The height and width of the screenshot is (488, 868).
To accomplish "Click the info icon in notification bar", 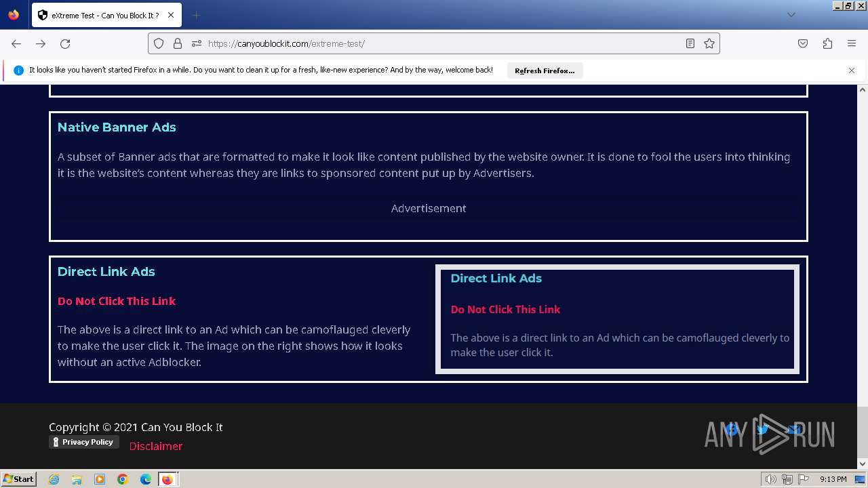I will 18,70.
